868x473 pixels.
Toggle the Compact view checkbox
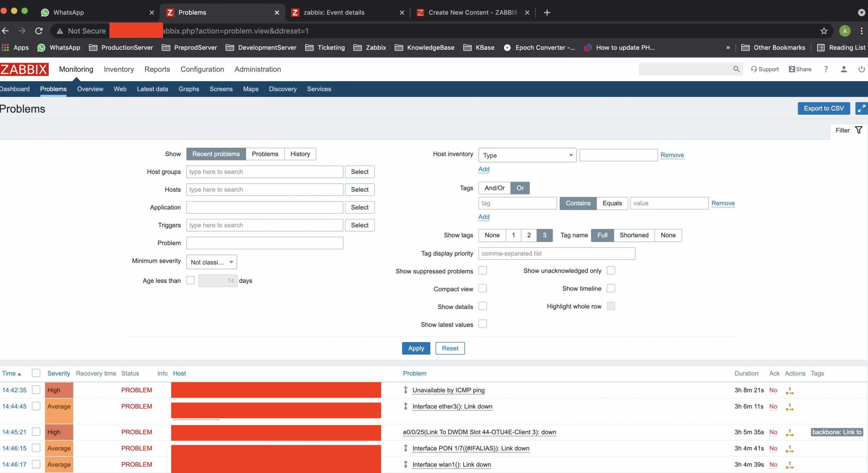tap(482, 288)
